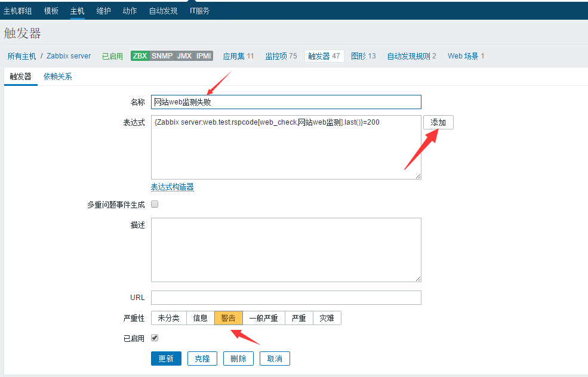
Task: Set severity to 一般严重
Action: tap(264, 318)
